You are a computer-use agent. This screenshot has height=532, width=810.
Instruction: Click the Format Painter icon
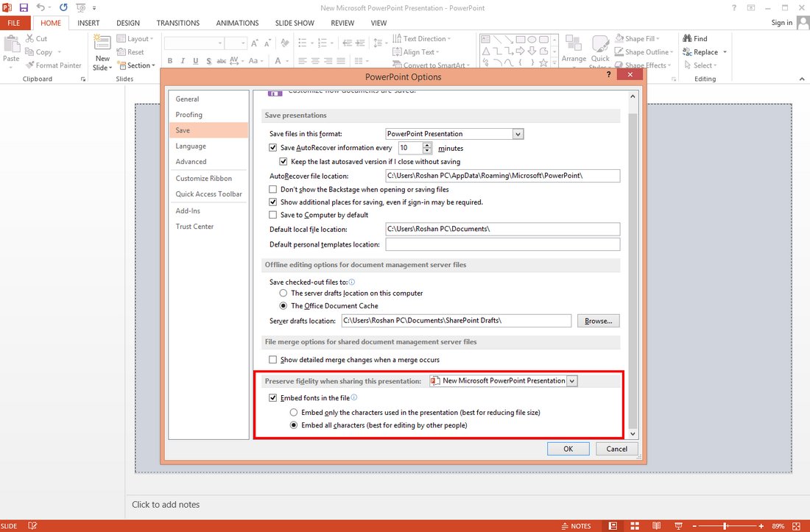30,65
